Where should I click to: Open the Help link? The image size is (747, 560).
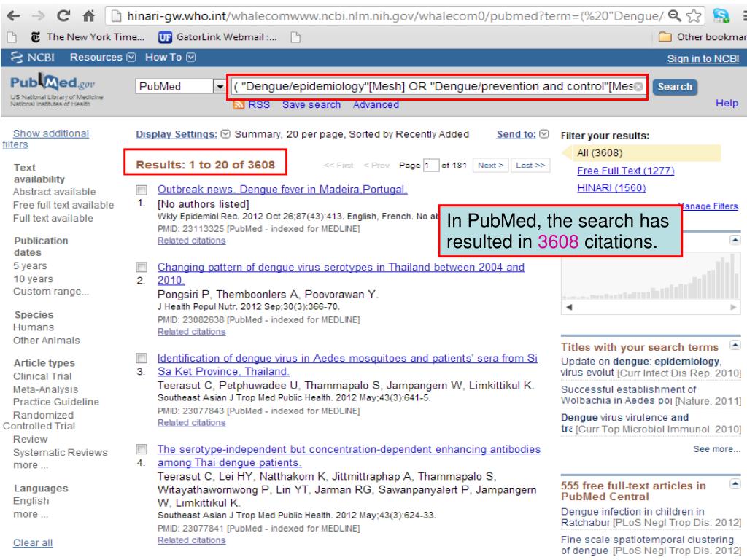727,104
